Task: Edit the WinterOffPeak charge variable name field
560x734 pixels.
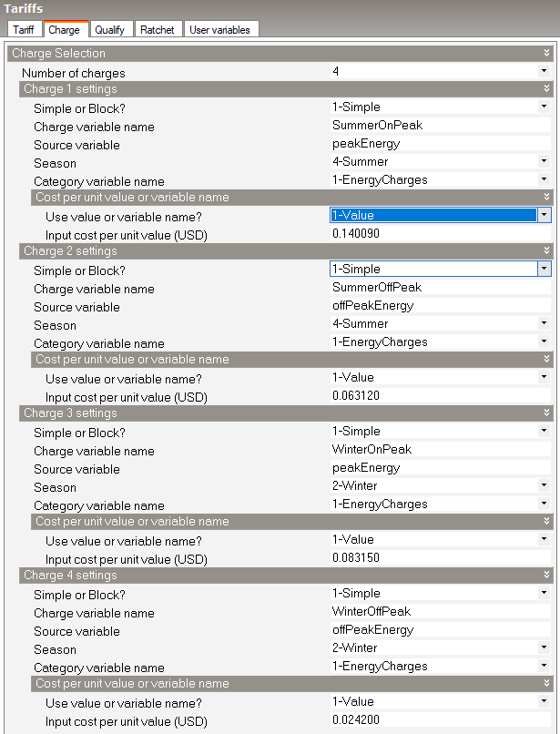Action: (x=437, y=612)
